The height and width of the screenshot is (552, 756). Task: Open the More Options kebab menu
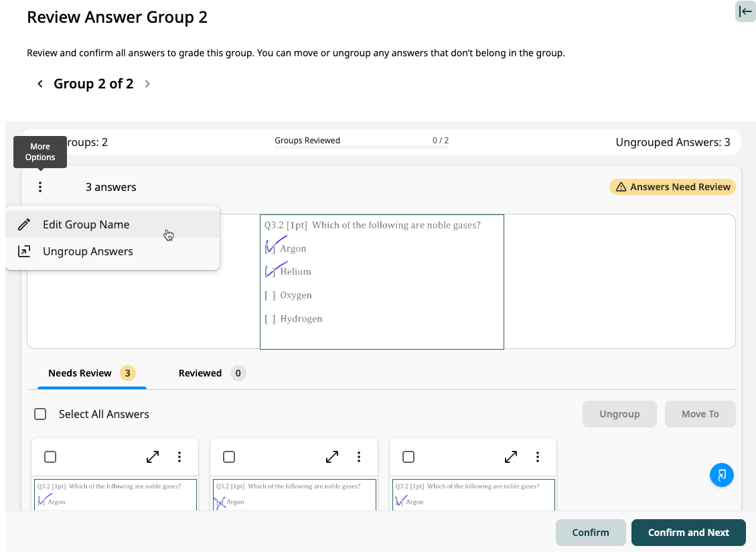pyautogui.click(x=40, y=186)
